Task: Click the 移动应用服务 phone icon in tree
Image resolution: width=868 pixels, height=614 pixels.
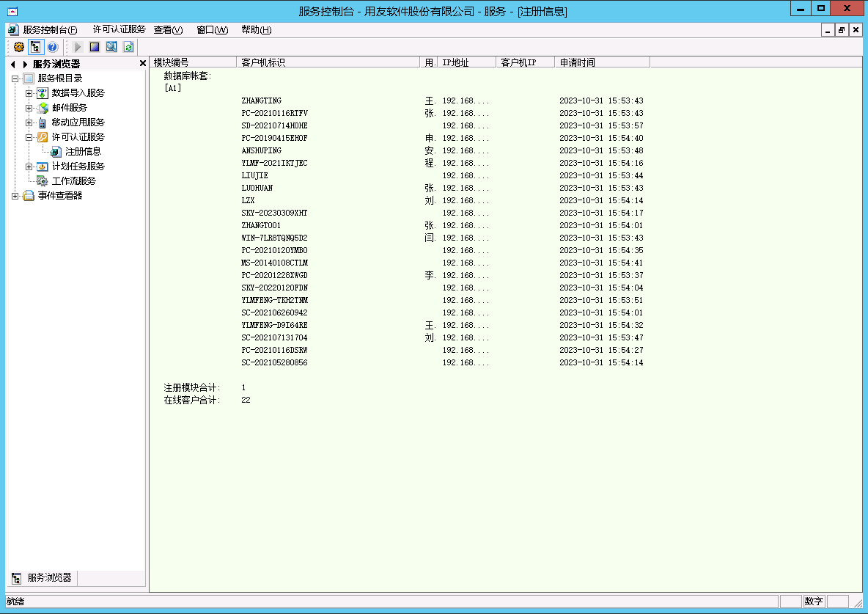Action: 43,123
